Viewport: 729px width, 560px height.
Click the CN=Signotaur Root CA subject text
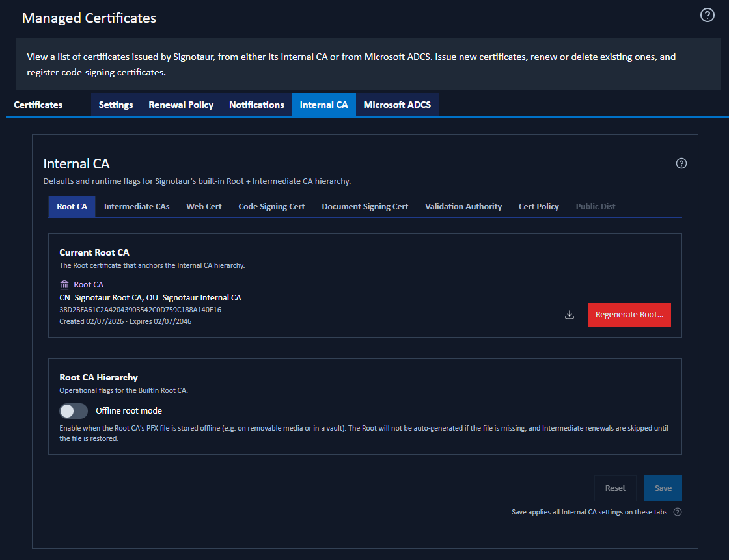150,297
